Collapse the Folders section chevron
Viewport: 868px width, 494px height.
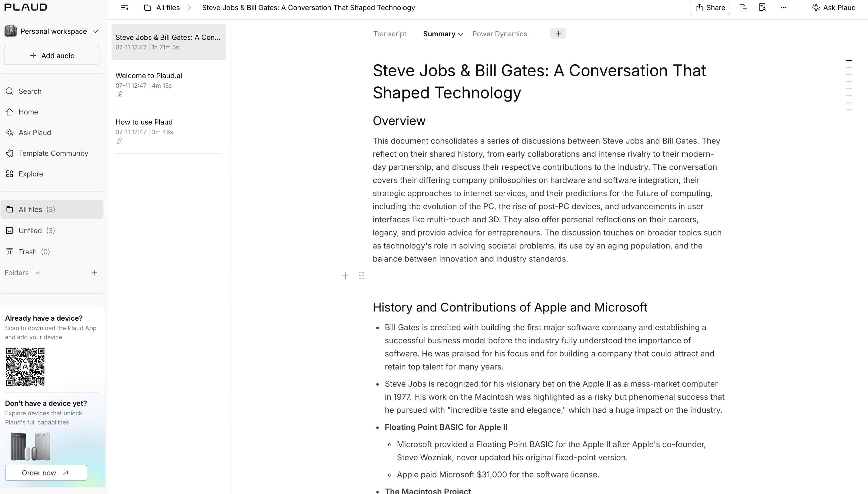click(38, 272)
